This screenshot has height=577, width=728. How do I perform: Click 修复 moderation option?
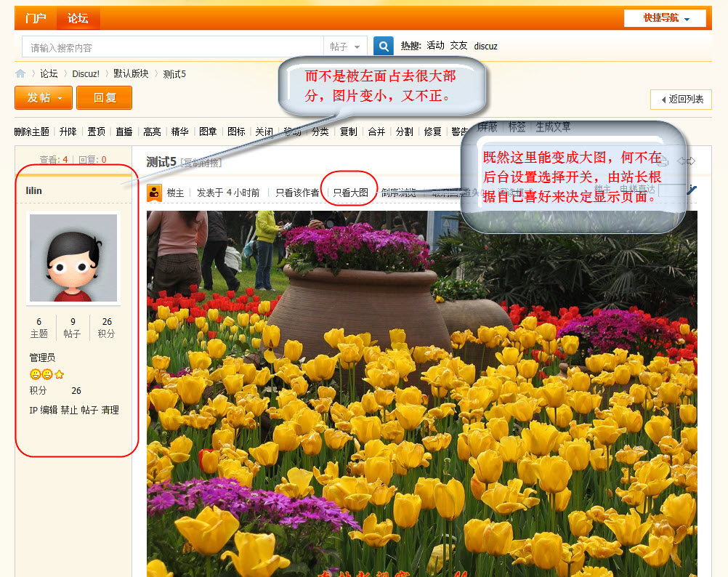pyautogui.click(x=432, y=132)
